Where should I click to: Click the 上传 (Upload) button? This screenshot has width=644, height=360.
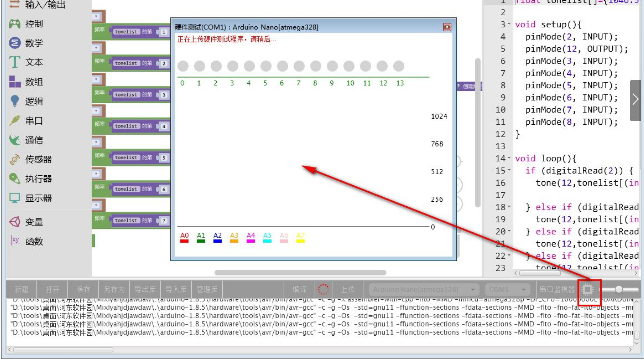click(347, 290)
